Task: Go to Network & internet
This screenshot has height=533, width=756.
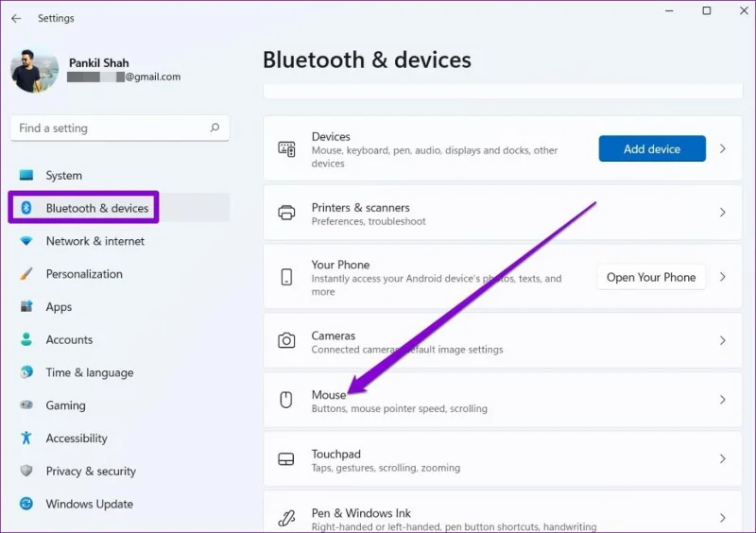Action: click(x=120, y=241)
